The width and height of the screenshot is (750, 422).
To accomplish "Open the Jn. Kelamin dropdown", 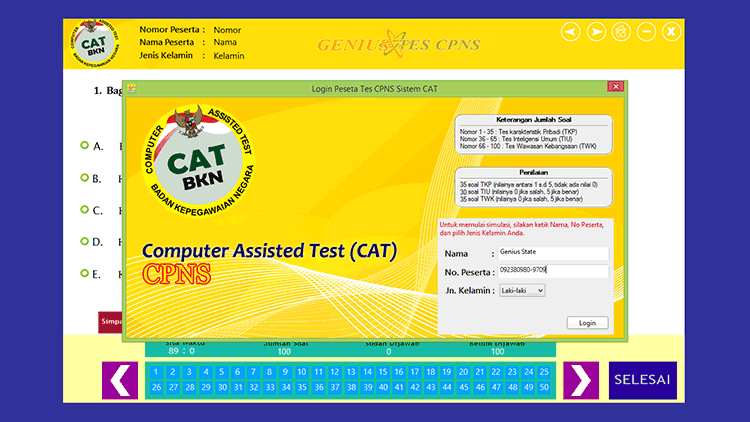I will point(522,290).
